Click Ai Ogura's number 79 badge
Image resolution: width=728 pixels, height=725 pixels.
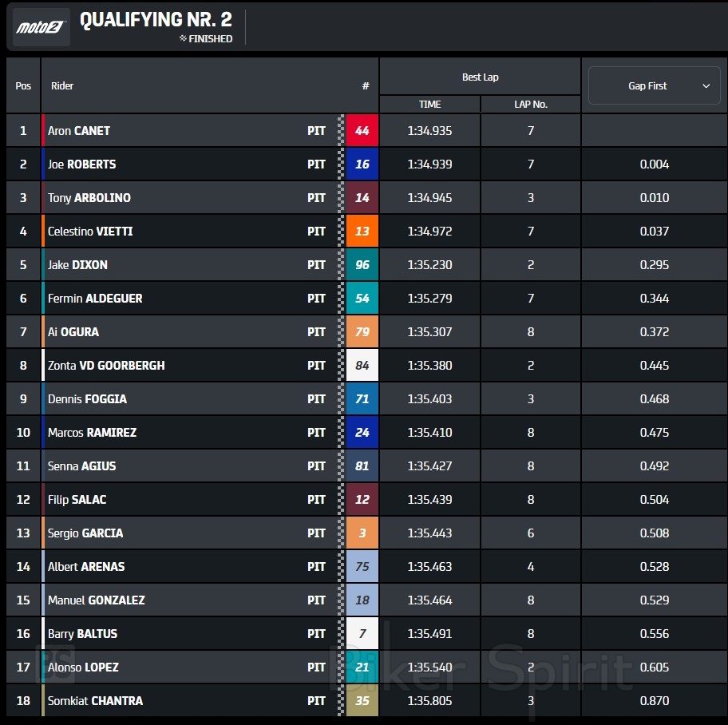(x=362, y=332)
